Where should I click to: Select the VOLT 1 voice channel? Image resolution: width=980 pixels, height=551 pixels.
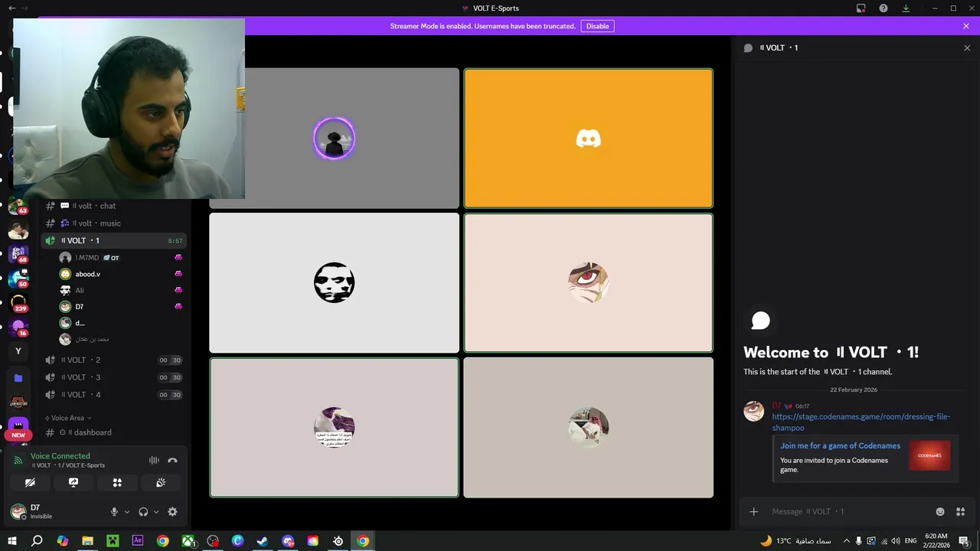(113, 240)
